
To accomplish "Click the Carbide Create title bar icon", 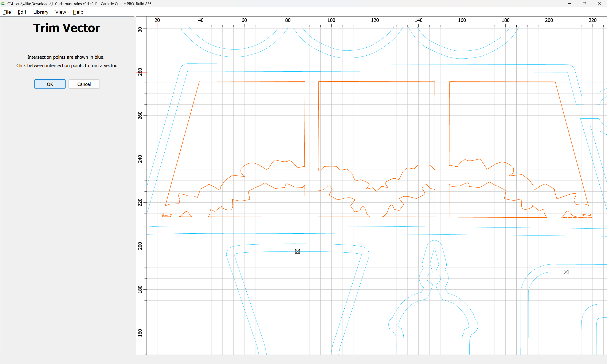I will [3, 4].
